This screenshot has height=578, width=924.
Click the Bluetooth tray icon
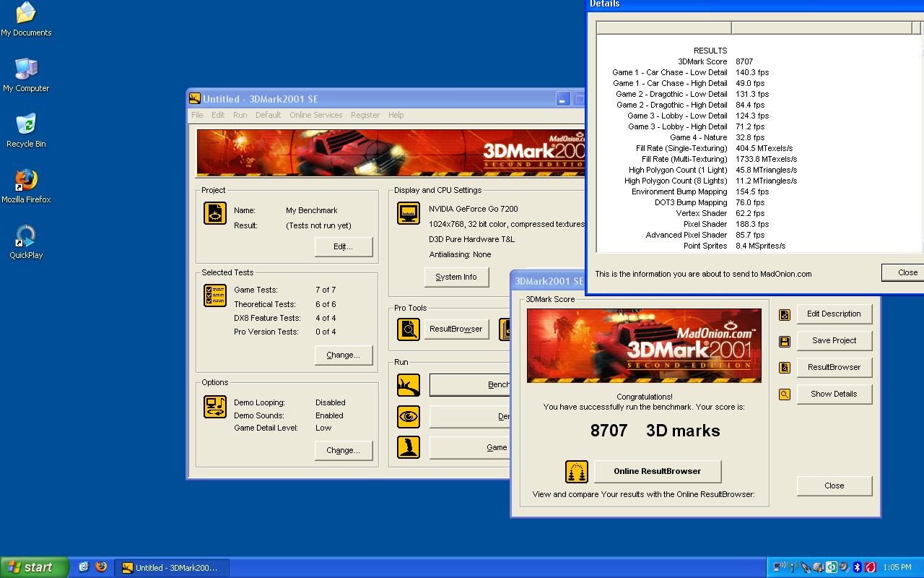[858, 567]
